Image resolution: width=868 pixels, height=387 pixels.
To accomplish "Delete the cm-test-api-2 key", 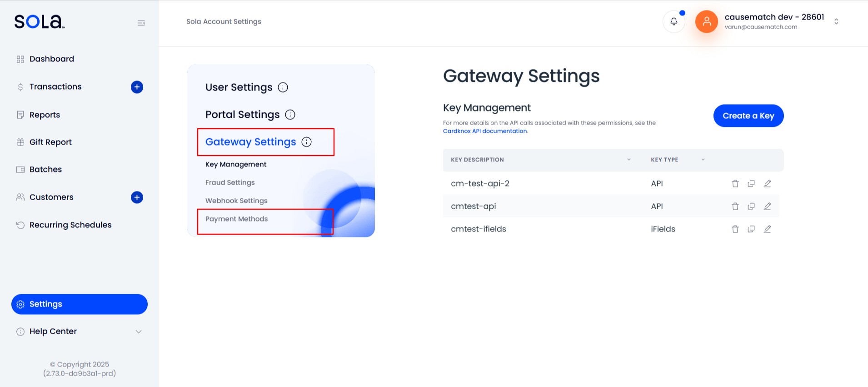I will click(x=735, y=184).
